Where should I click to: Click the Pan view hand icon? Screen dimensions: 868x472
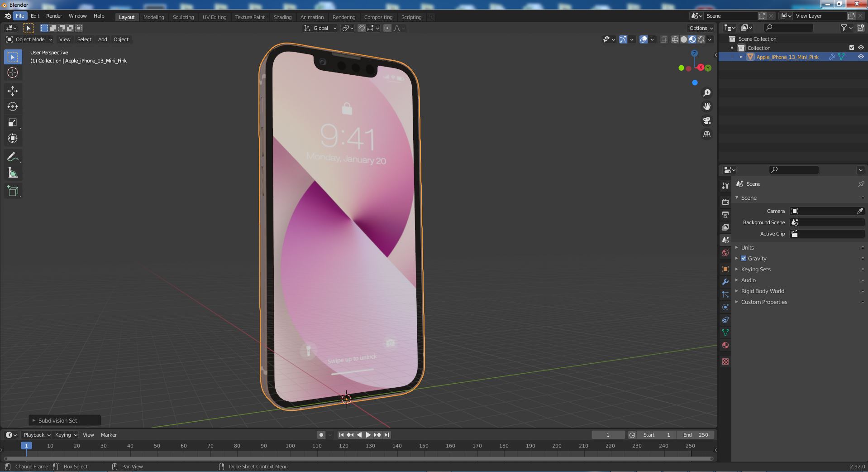pos(706,106)
